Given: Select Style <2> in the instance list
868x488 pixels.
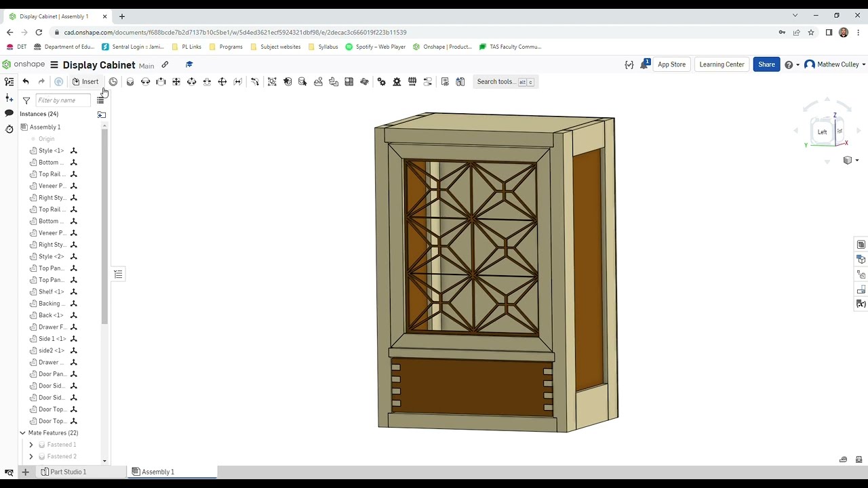Looking at the screenshot, I should tap(51, 256).
